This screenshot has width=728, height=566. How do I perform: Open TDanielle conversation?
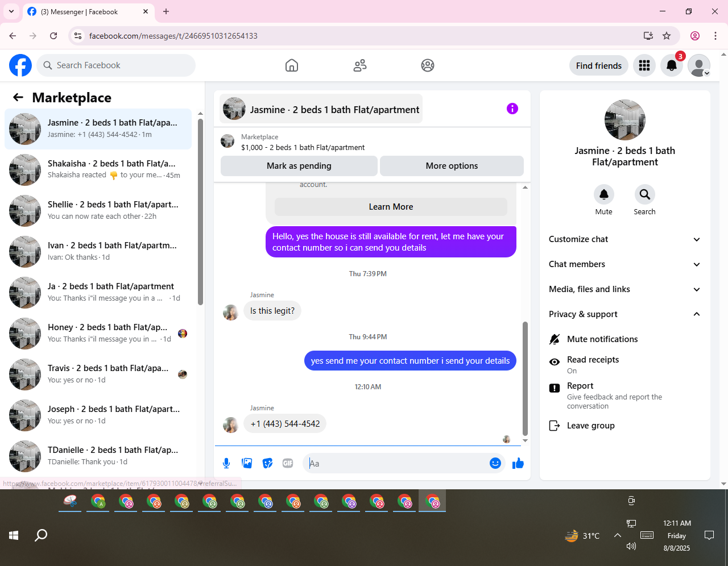click(x=98, y=456)
